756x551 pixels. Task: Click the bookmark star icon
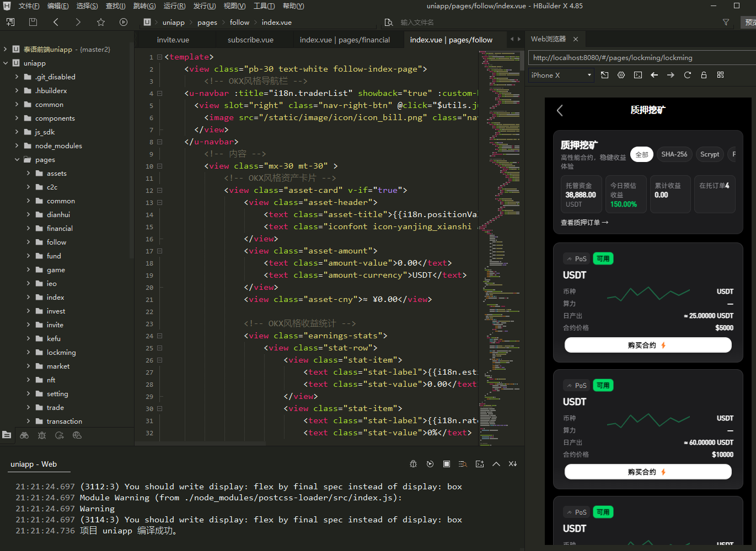[100, 22]
